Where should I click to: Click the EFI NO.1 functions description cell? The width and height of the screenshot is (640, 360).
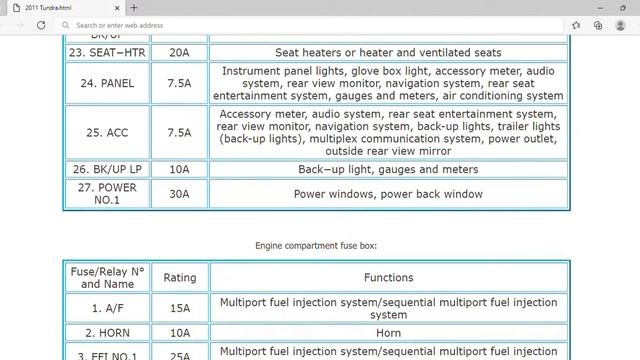click(388, 352)
